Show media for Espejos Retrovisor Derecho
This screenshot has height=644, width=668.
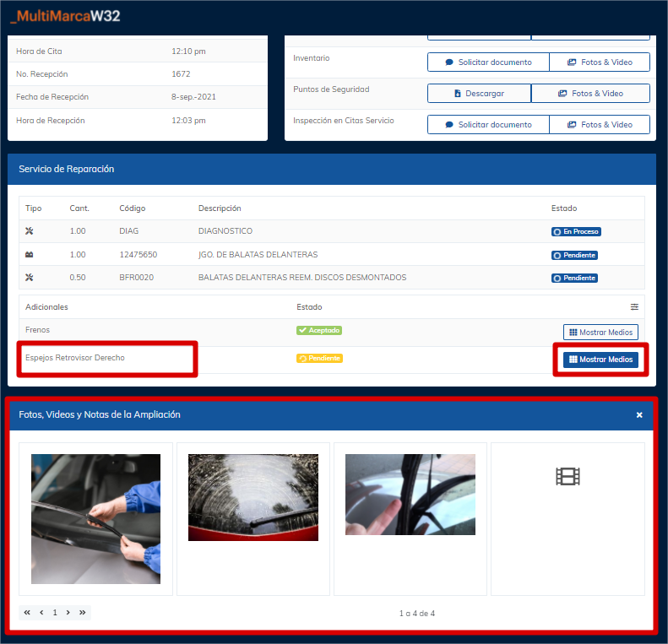[600, 360]
